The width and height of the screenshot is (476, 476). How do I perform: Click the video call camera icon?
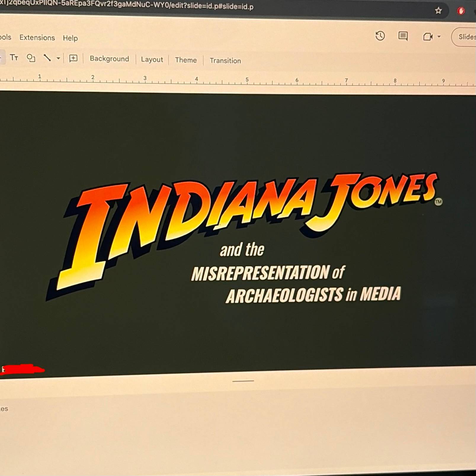pyautogui.click(x=428, y=37)
